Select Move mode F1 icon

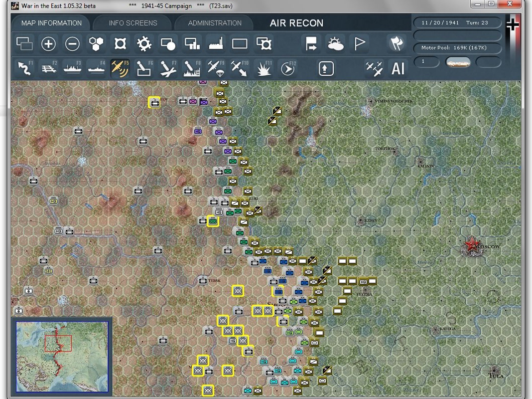point(25,68)
